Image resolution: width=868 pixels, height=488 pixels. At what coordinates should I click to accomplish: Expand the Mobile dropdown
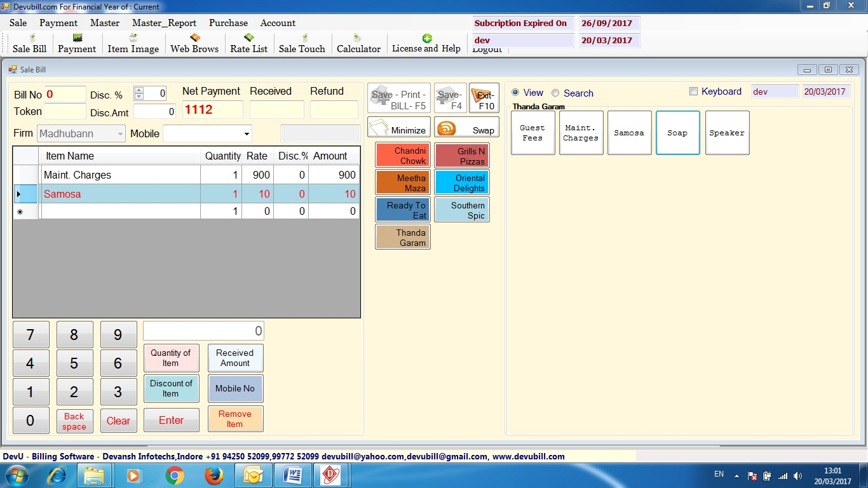coord(247,134)
